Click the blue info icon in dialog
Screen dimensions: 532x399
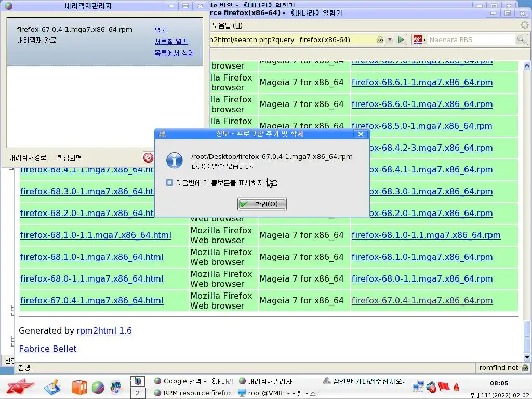pyautogui.click(x=175, y=160)
